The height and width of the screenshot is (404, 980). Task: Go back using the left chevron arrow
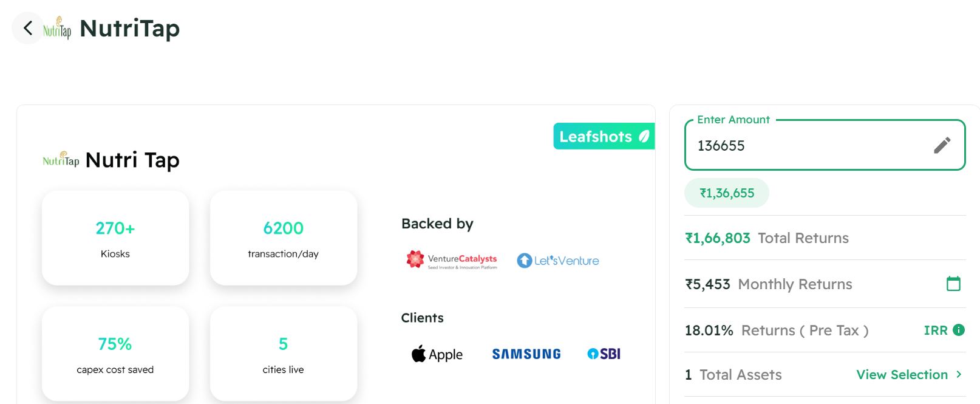(x=28, y=28)
